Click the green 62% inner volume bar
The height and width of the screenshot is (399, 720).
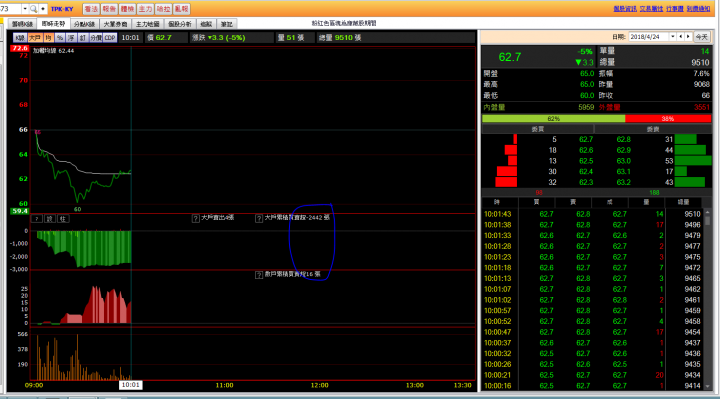point(553,118)
